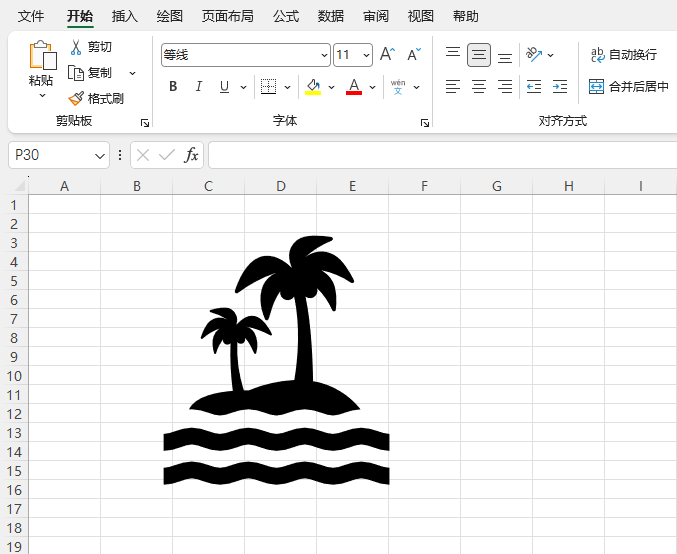The height and width of the screenshot is (554, 677).
Task: Apply the borders icon
Action: pyautogui.click(x=269, y=87)
